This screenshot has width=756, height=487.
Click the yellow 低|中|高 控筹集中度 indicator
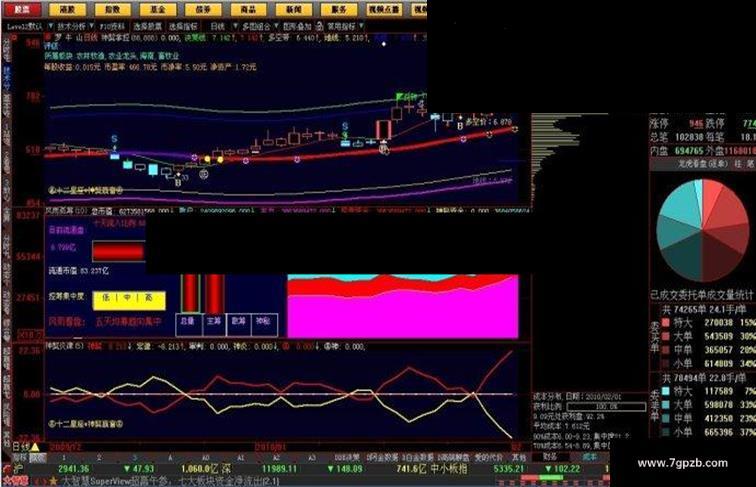point(129,300)
